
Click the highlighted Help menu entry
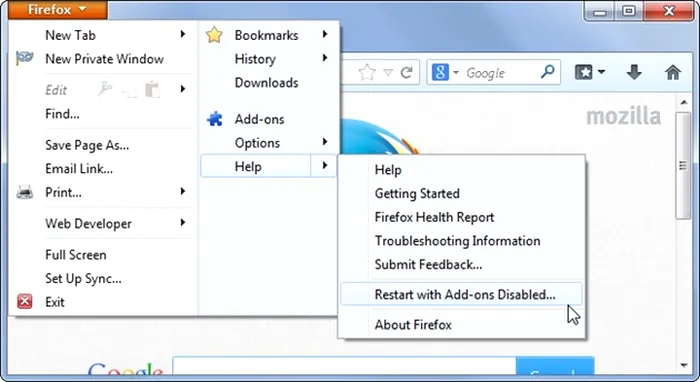tap(268, 166)
